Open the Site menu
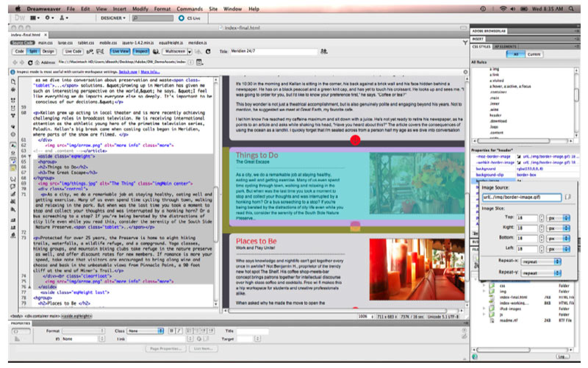Image resolution: width=588 pixels, height=368 pixels. pyautogui.click(x=213, y=9)
